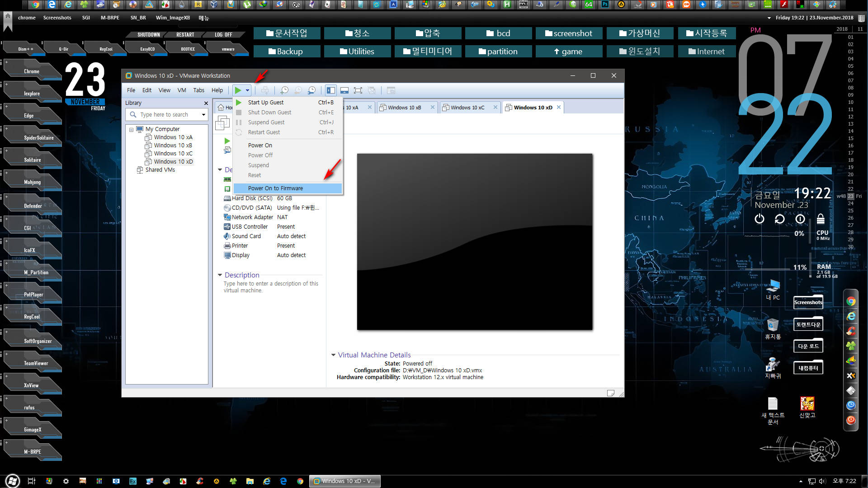Close the Library panel
Viewport: 868px width, 488px height.
[206, 103]
